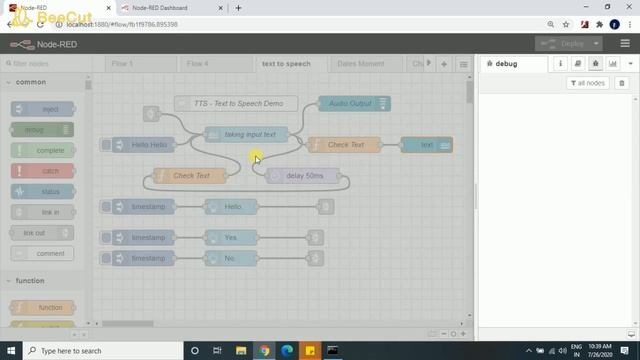Toggle the navigator map icon
Image resolution: width=640 pixels, height=360 pixels.
coord(432,334)
